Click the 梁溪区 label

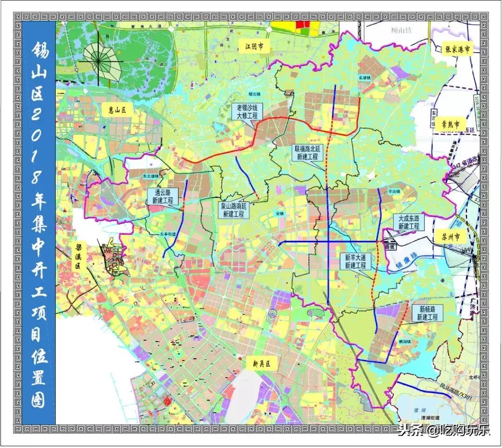click(78, 257)
